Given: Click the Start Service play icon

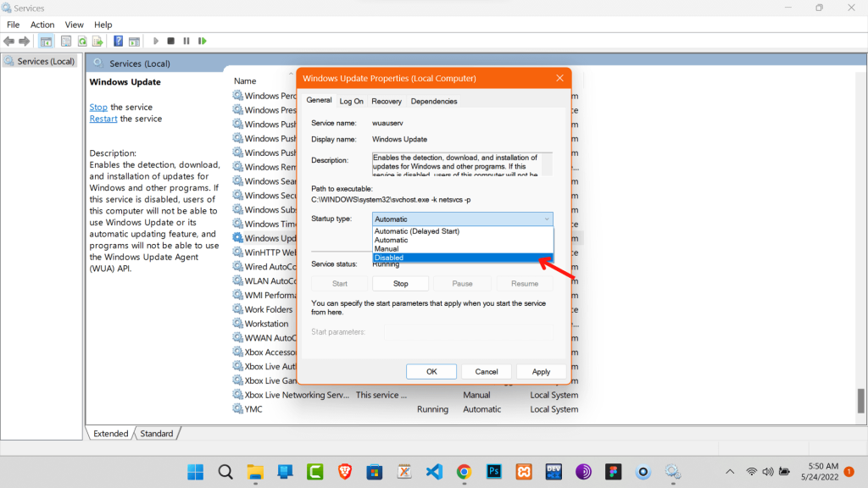Looking at the screenshot, I should (156, 41).
